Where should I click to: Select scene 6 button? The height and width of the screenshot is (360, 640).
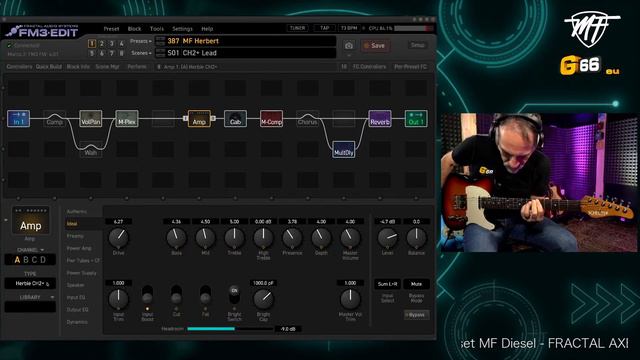coord(102,53)
